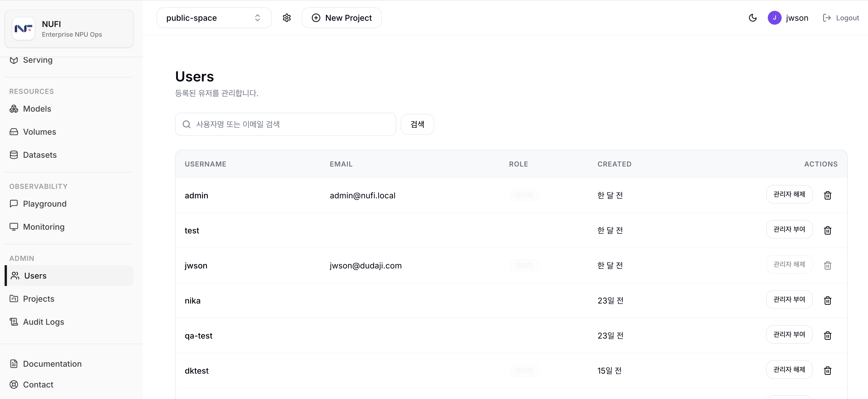This screenshot has width=868, height=399.
Task: Revoke admin role for admin user
Action: tap(789, 194)
